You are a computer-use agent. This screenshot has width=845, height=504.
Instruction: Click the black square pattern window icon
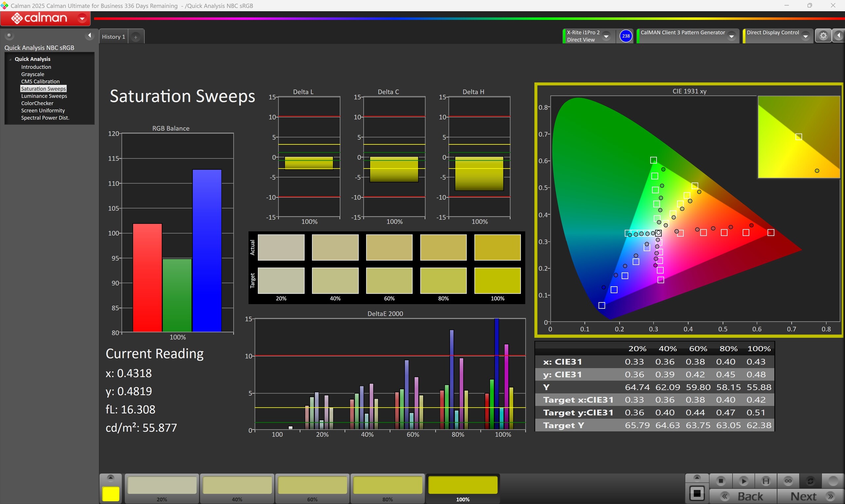[x=697, y=493]
